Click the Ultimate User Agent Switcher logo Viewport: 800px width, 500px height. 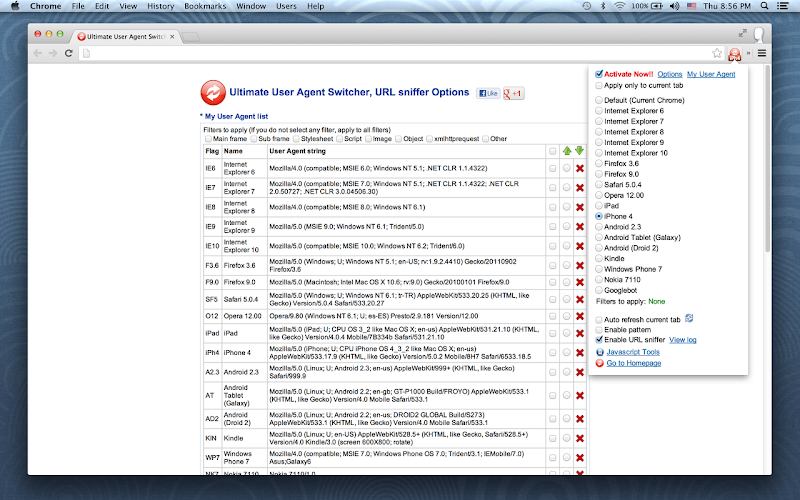point(213,92)
